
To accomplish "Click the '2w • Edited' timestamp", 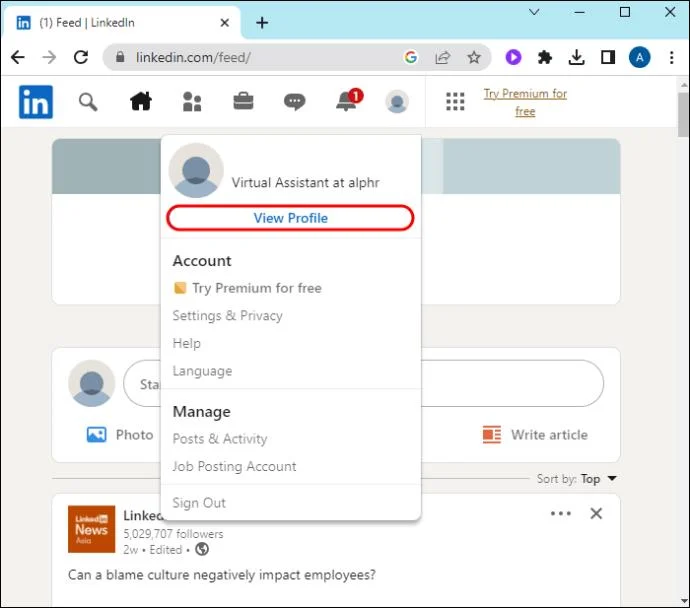I will pos(153,549).
